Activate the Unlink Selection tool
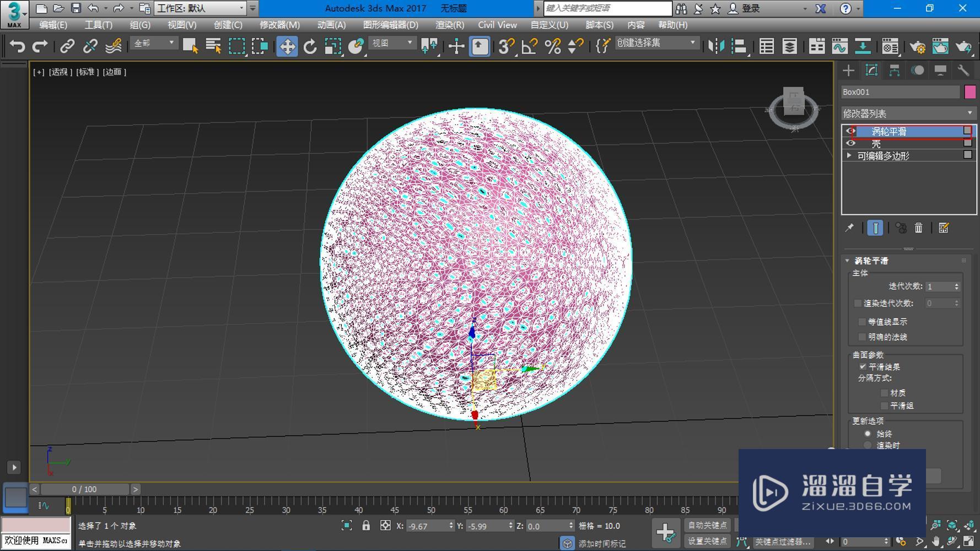Screen dimensions: 980x551 pyautogui.click(x=90, y=46)
